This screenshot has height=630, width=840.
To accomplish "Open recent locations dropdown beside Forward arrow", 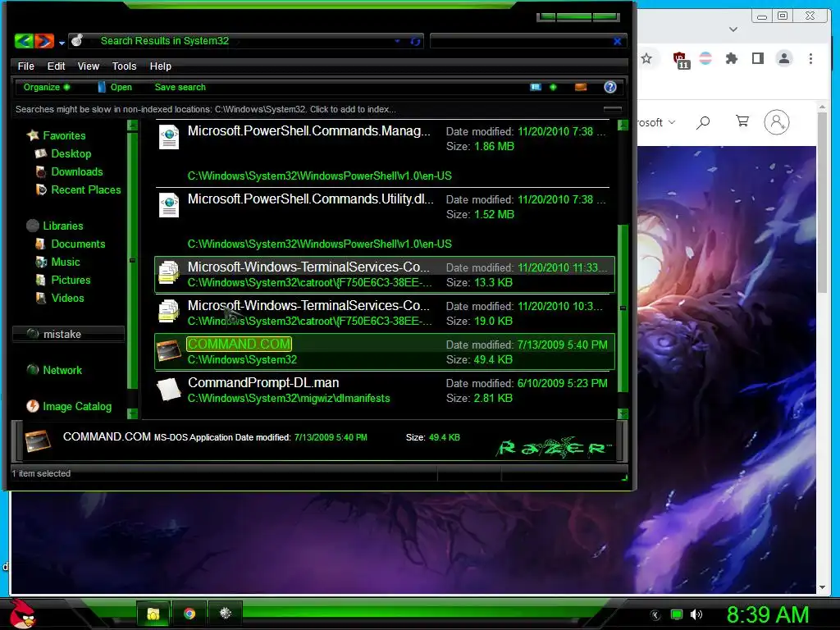I will [62, 43].
